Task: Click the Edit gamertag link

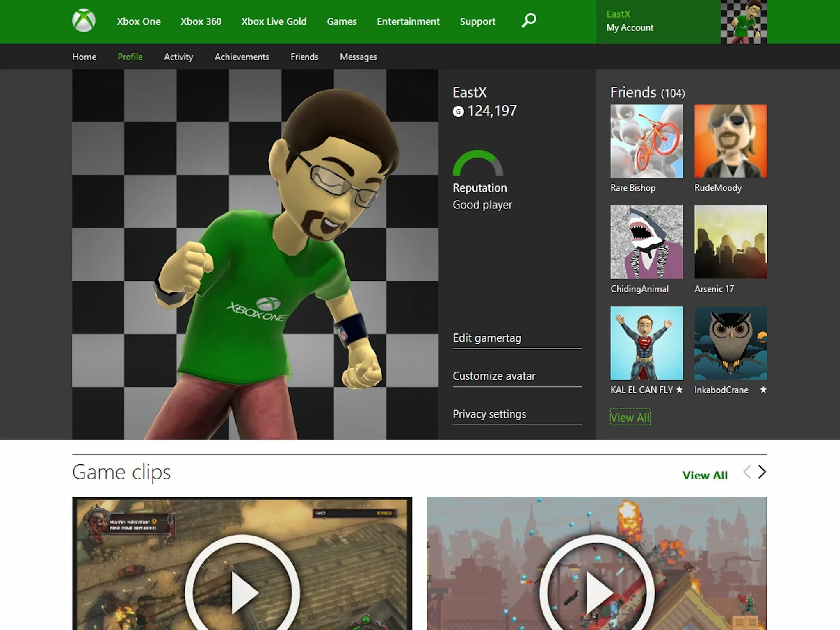Action: pos(487,338)
